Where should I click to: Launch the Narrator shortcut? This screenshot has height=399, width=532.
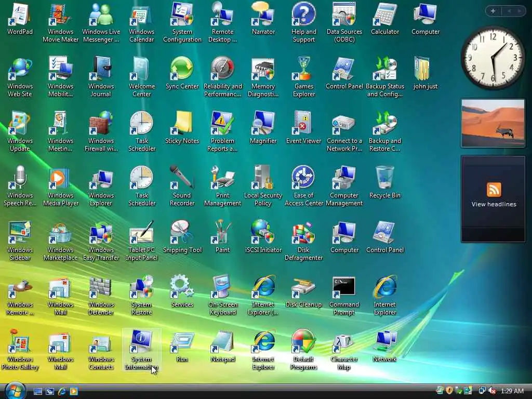(263, 19)
